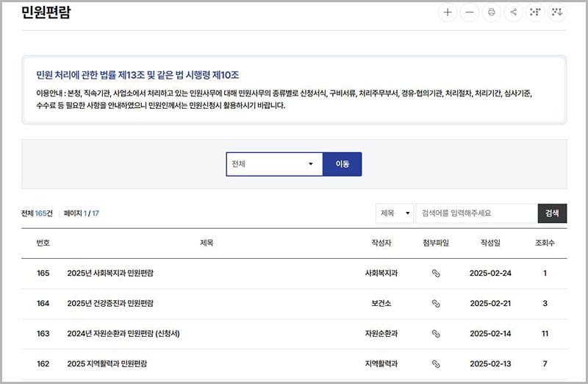
Task: Open the share icon at top
Action: point(513,13)
